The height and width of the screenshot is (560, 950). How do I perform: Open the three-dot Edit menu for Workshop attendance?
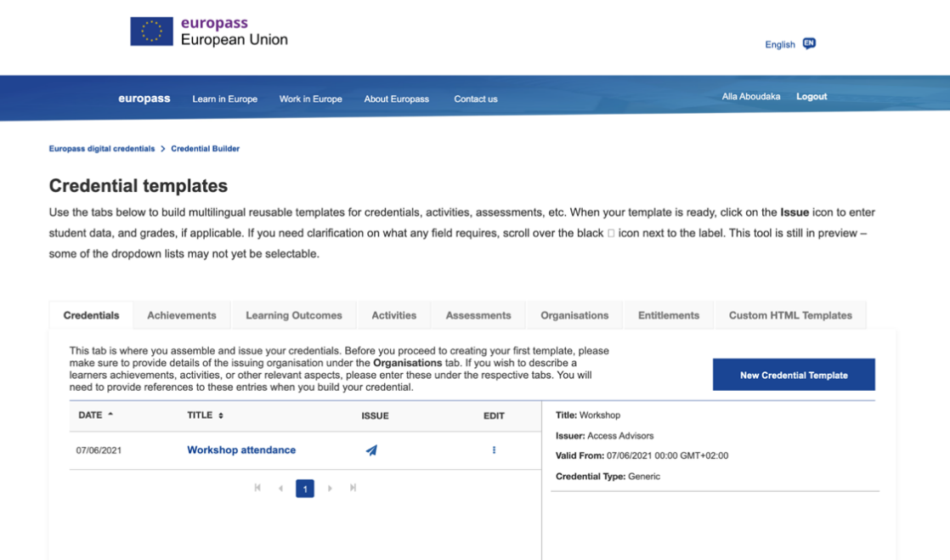[494, 450]
